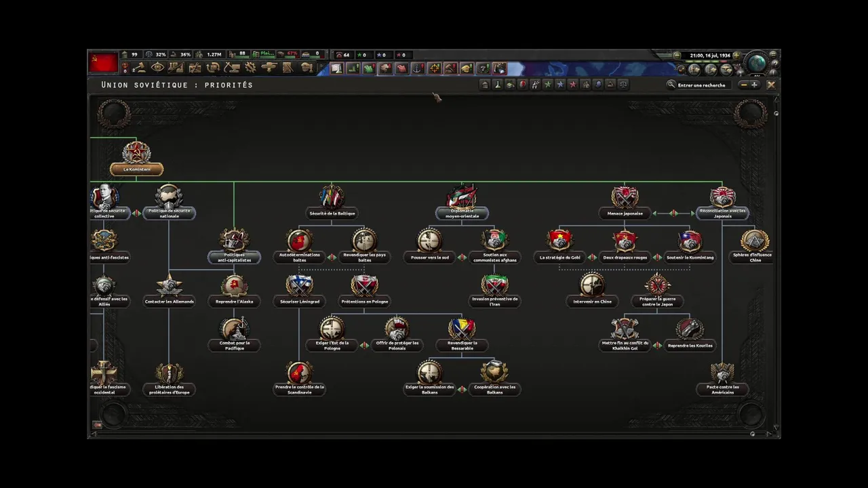868x488 pixels.
Task: Click the anchor alert icon
Action: click(x=418, y=68)
